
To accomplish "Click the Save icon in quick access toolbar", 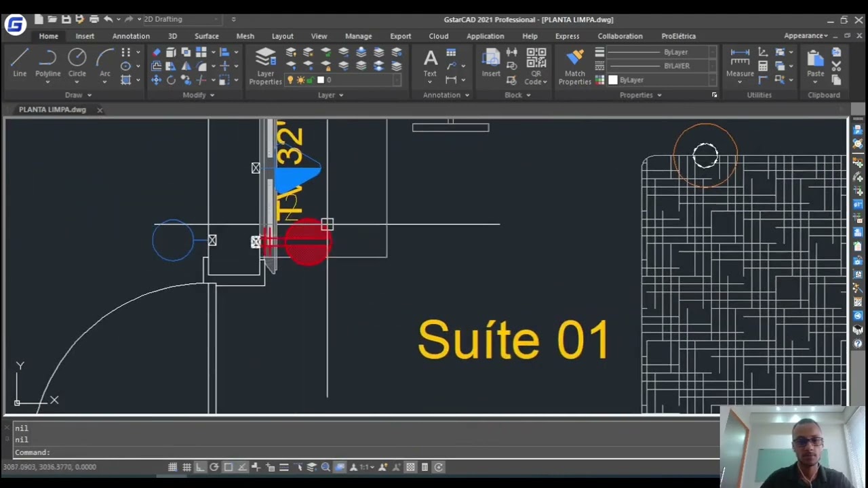I will (66, 19).
